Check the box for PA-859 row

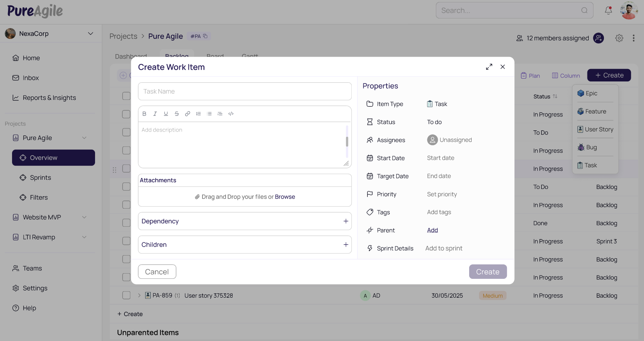[126, 295]
